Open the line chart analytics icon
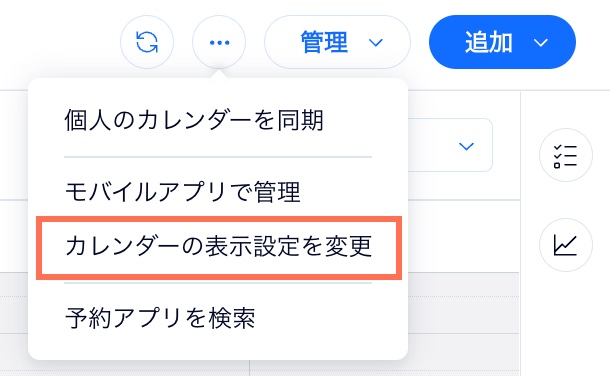This screenshot has height=376, width=610. pyautogui.click(x=566, y=245)
